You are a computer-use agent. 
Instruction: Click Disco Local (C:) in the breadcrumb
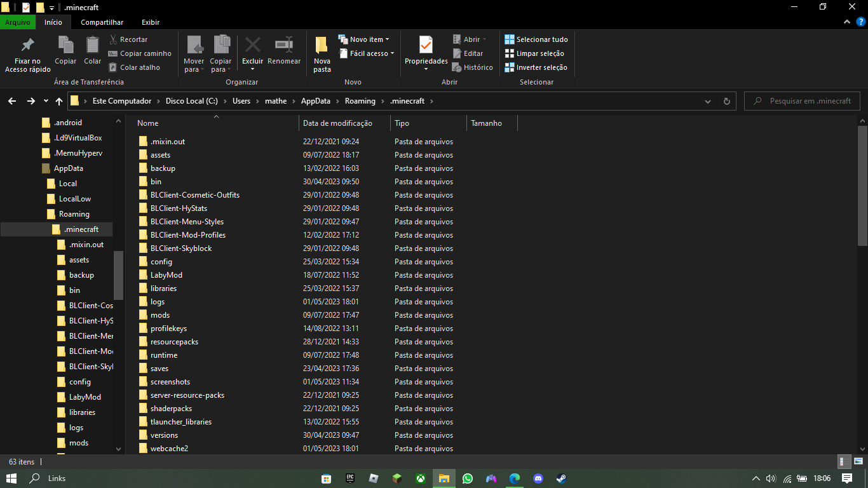coord(192,101)
